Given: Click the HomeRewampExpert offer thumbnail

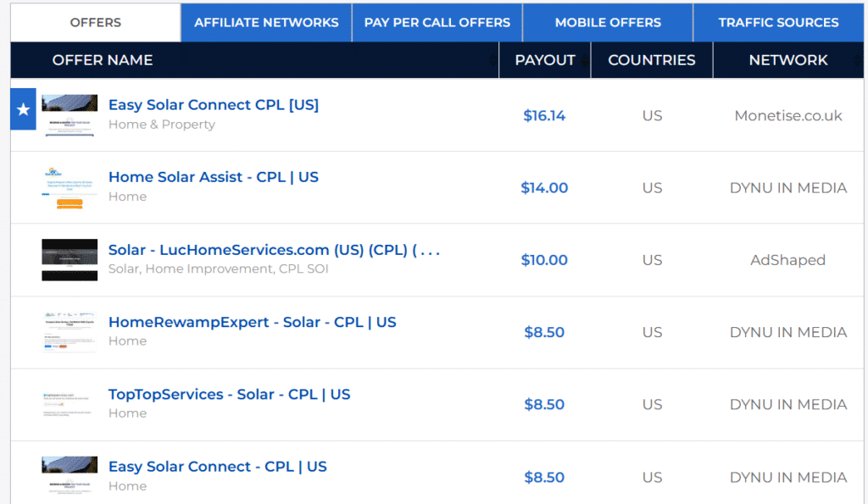Looking at the screenshot, I should click(x=70, y=332).
